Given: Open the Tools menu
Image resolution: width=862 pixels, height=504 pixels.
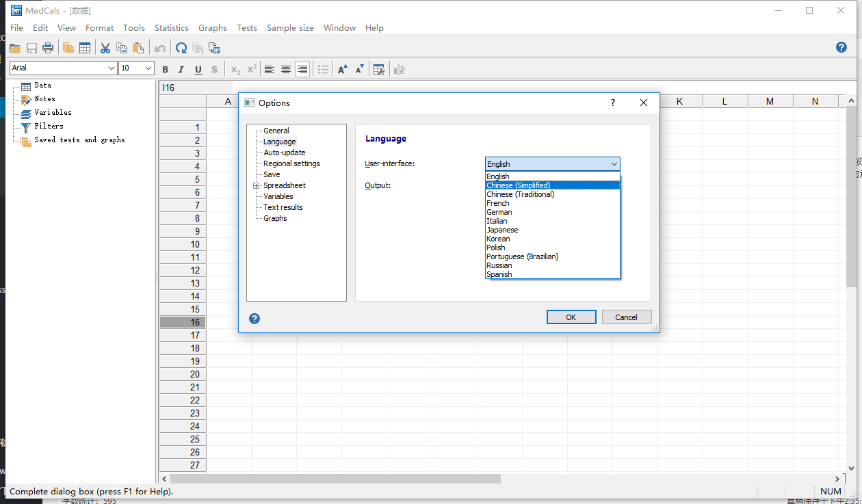Looking at the screenshot, I should coord(134,28).
